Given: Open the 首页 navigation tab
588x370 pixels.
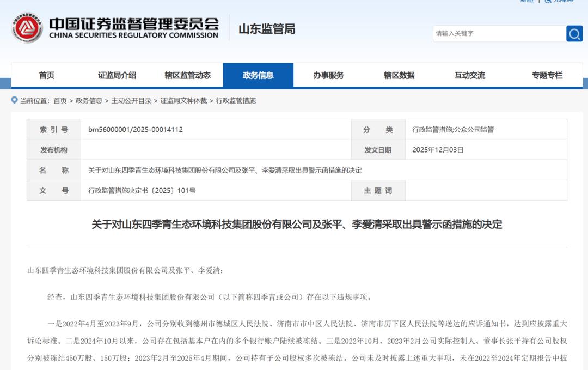Looking at the screenshot, I should pyautogui.click(x=47, y=76).
